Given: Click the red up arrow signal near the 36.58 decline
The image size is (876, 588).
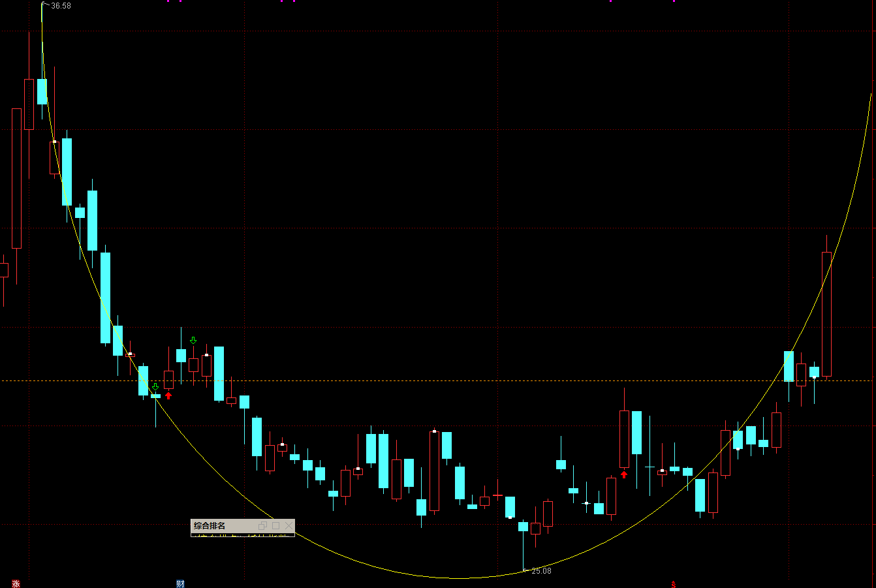Looking at the screenshot, I should pyautogui.click(x=168, y=395).
